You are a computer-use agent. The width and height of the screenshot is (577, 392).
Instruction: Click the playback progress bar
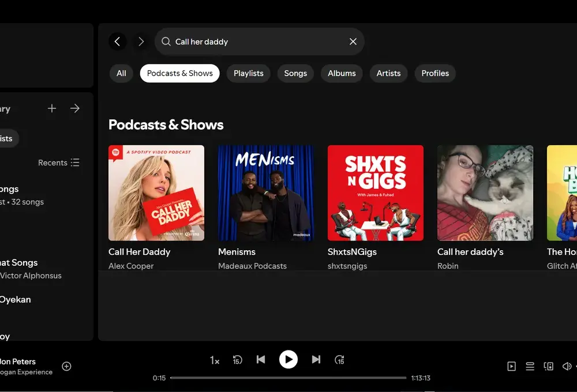click(288, 378)
